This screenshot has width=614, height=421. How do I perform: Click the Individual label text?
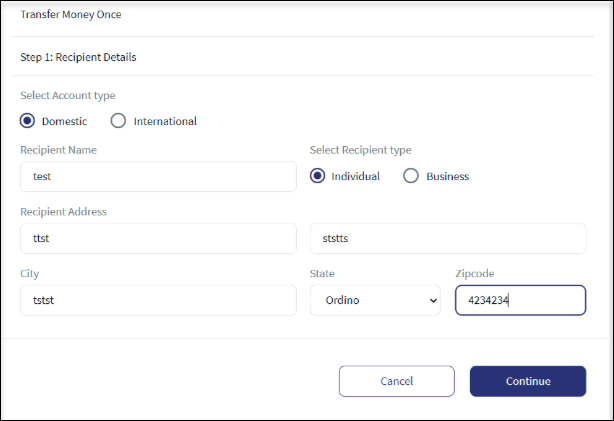pos(356,177)
